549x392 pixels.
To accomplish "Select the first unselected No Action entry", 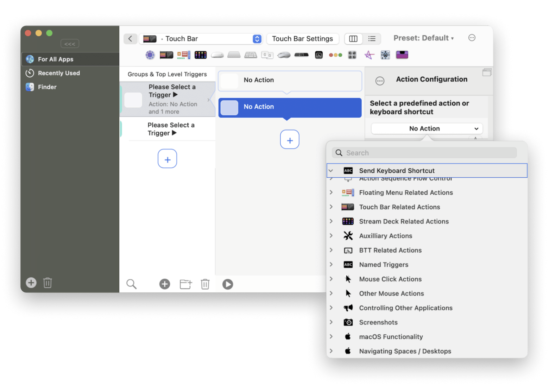I will (290, 81).
